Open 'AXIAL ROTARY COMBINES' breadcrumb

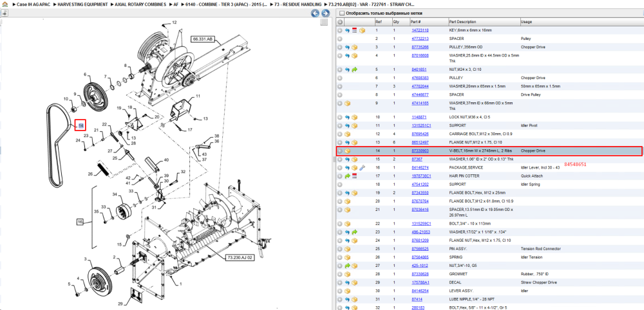tap(141, 4)
